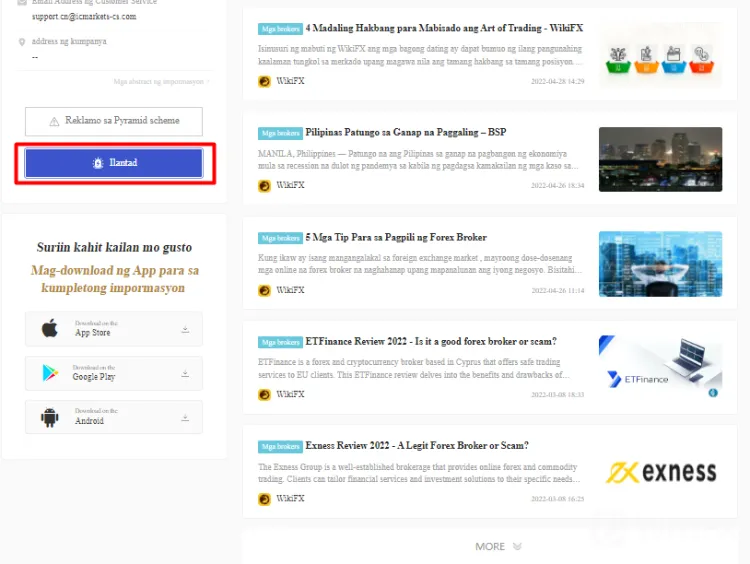
Task: Click date 2022-04-26 11:14
Action: pos(558,290)
